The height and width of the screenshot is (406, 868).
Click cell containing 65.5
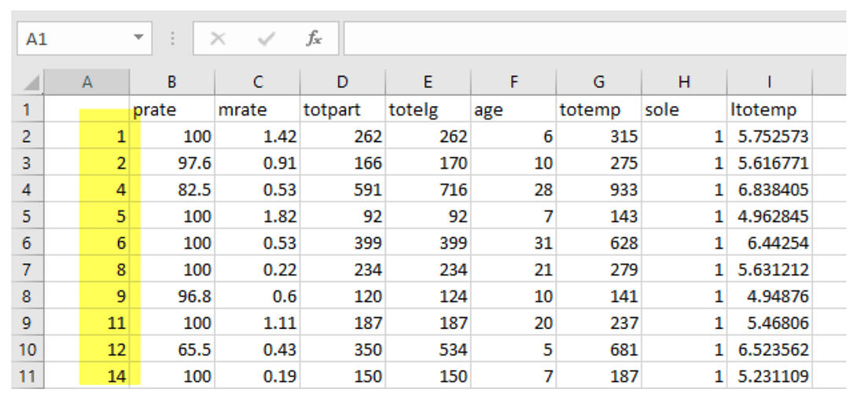click(x=172, y=349)
